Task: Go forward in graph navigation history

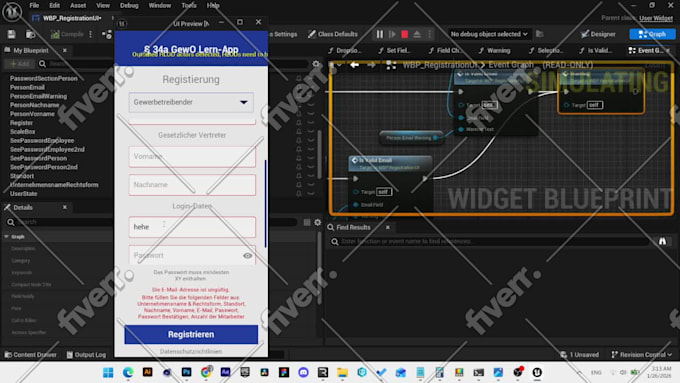Action: click(x=372, y=65)
